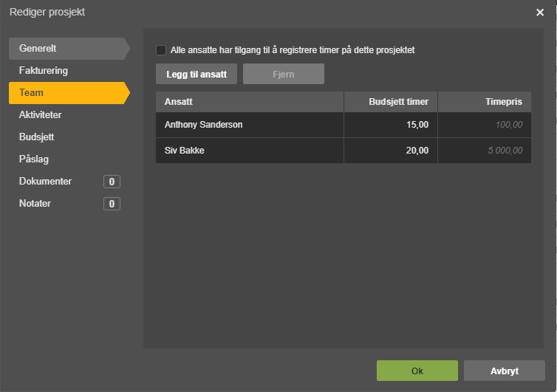Select the Siv Bakke row

click(344, 151)
